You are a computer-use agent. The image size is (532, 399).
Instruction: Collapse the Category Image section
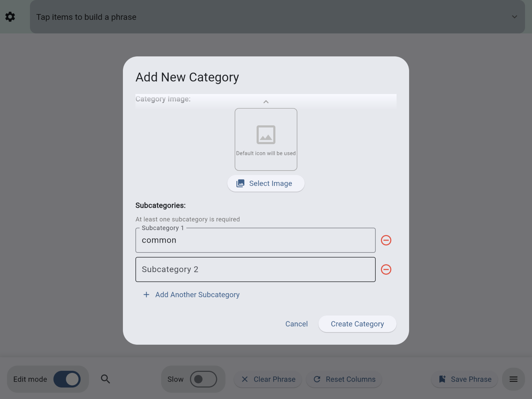pos(266,101)
